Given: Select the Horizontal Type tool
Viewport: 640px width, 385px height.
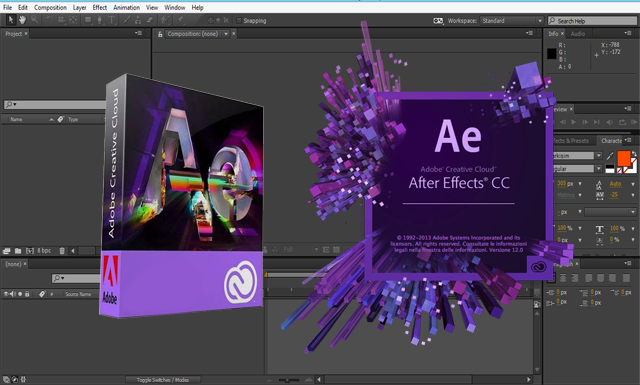Looking at the screenshot, I should point(111,20).
